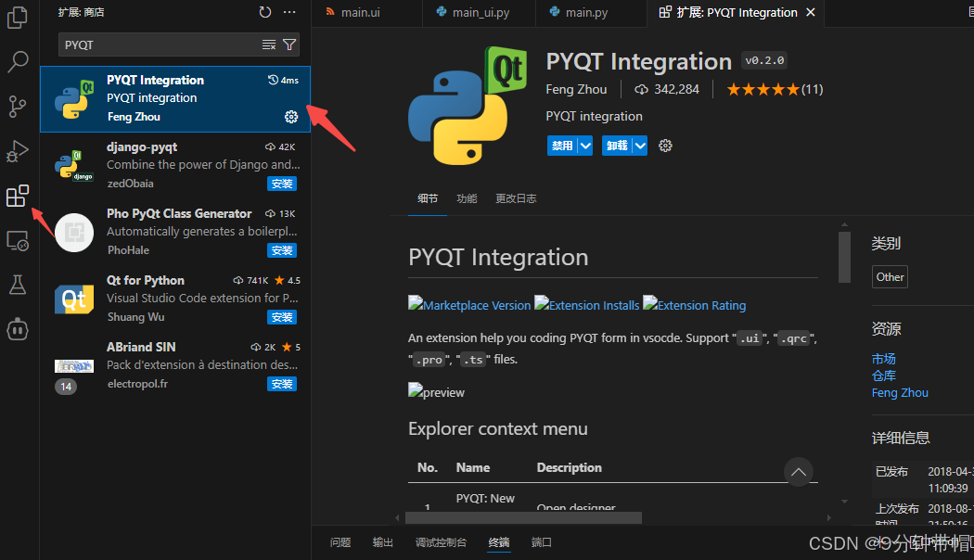Click the Extension Rating badge link
This screenshot has width=974, height=560.
click(x=695, y=304)
